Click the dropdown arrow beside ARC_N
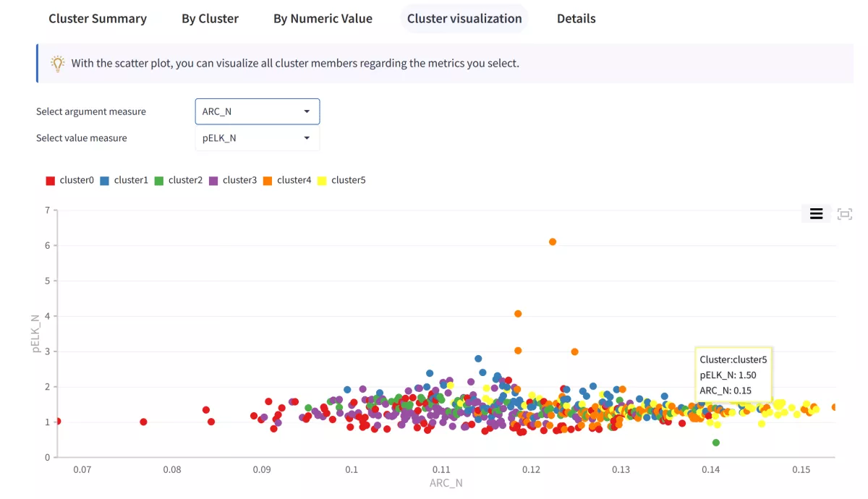 click(307, 111)
